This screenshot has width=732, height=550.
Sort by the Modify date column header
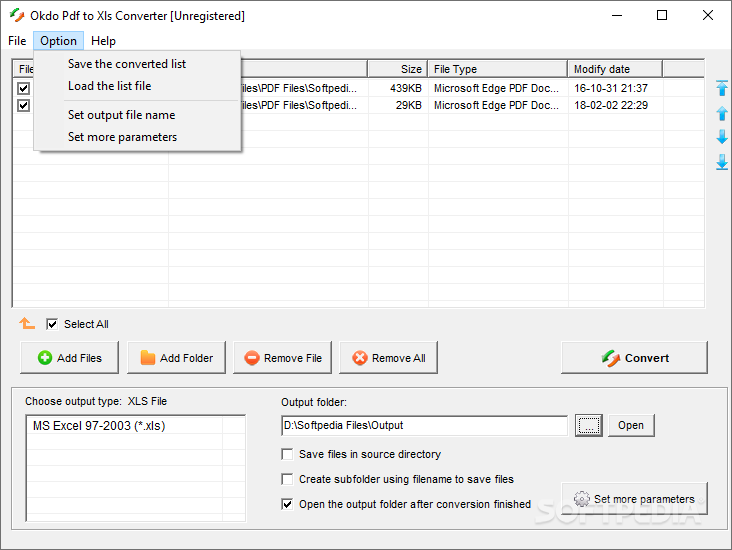click(x=615, y=69)
